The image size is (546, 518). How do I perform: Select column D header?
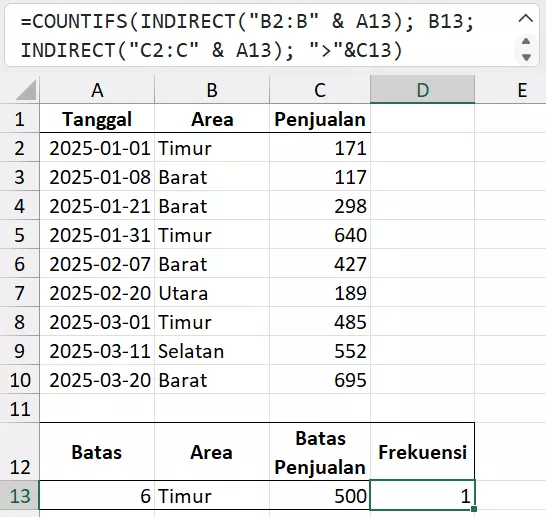pos(422,90)
